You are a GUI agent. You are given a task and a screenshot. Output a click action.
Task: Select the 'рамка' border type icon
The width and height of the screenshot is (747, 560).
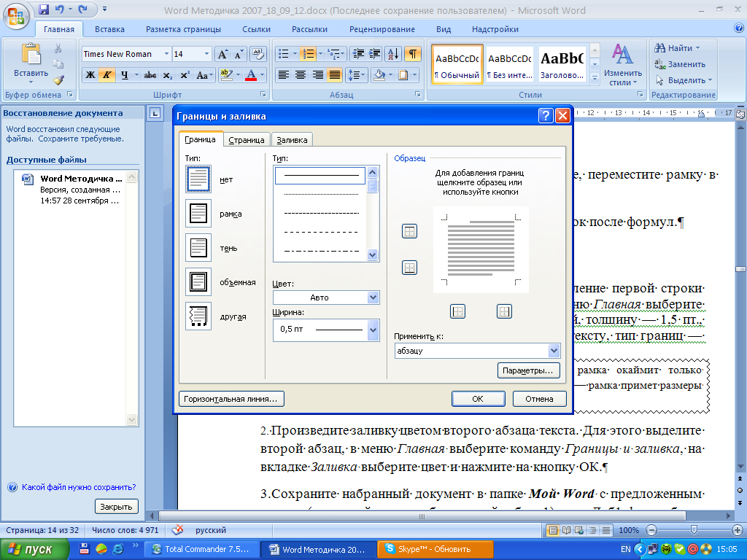[x=198, y=214]
